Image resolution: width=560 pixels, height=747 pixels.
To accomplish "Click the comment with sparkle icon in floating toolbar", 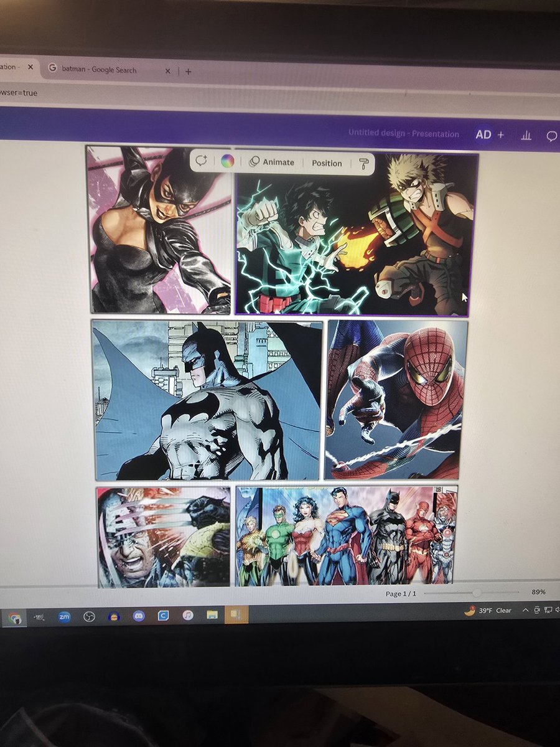I will click(201, 161).
